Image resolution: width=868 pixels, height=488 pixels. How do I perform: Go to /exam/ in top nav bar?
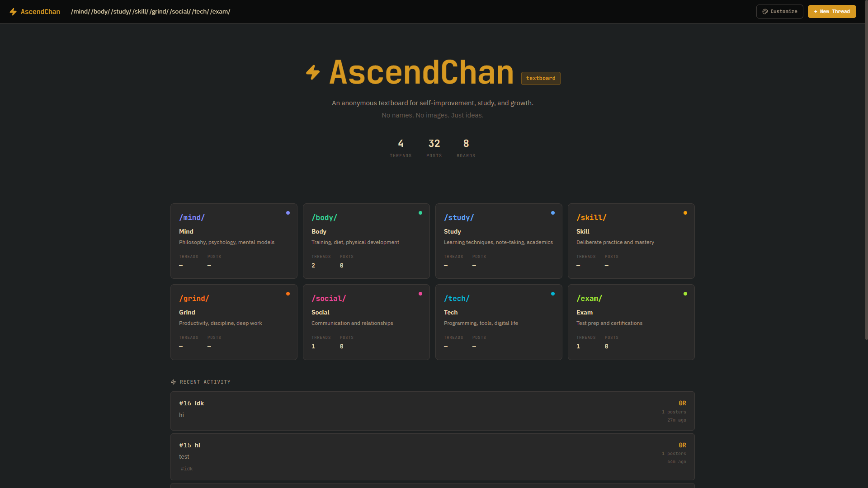221,12
